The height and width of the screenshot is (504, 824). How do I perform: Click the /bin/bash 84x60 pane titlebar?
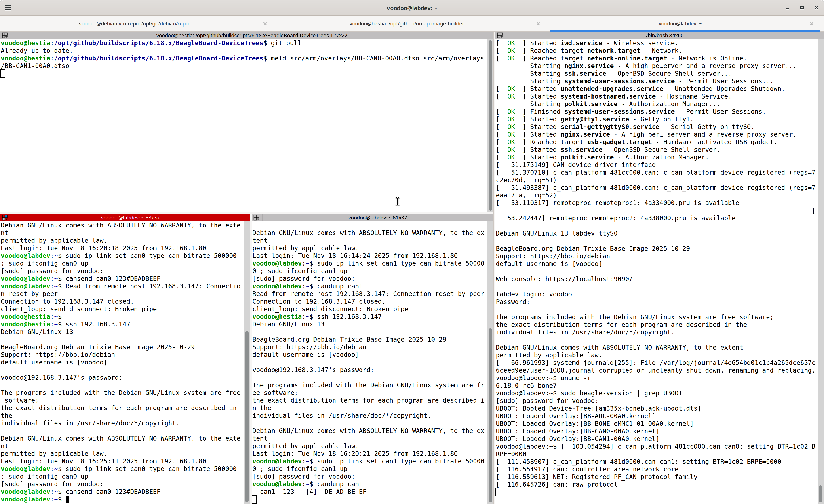(x=664, y=35)
